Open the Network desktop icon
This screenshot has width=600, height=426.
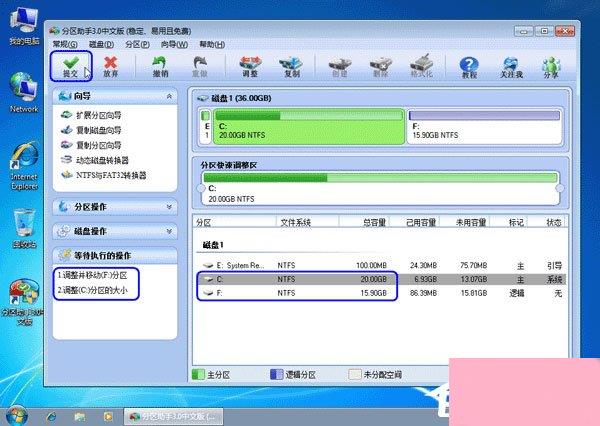[24, 93]
